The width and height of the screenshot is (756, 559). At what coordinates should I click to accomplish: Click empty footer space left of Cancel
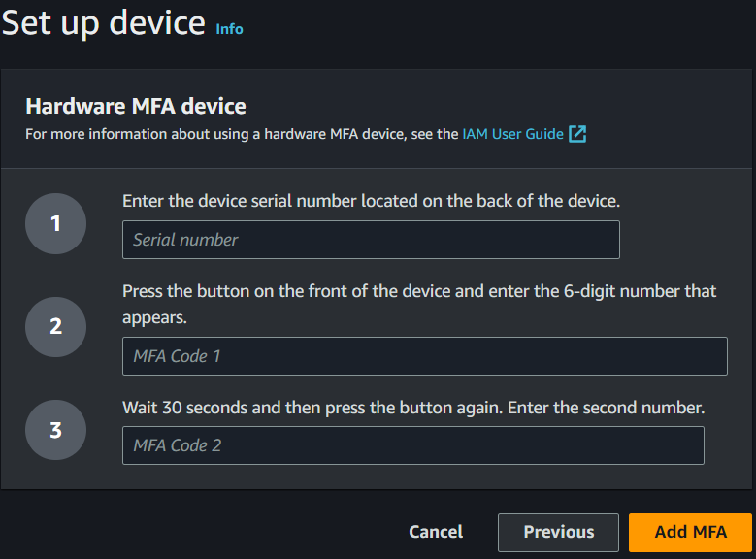click(x=194, y=532)
